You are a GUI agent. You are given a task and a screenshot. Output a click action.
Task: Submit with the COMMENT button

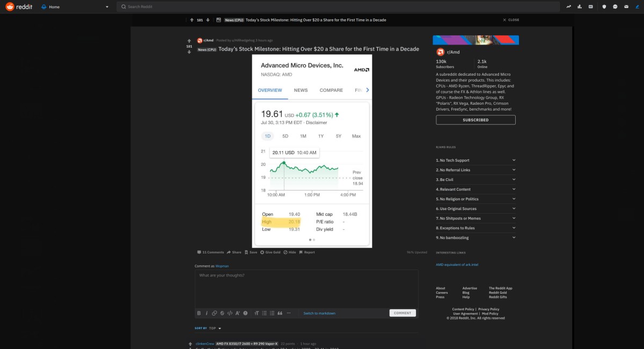click(x=402, y=313)
